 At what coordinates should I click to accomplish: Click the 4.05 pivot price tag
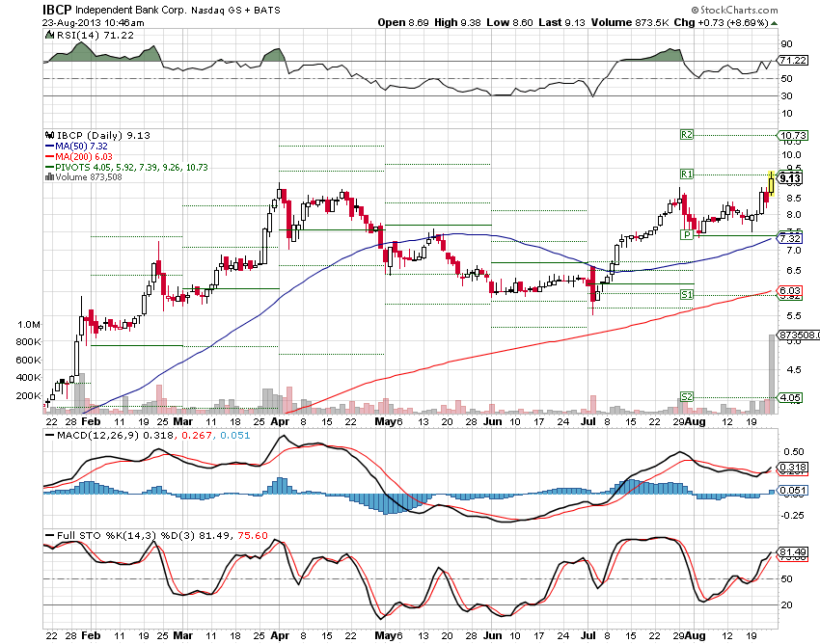point(790,397)
